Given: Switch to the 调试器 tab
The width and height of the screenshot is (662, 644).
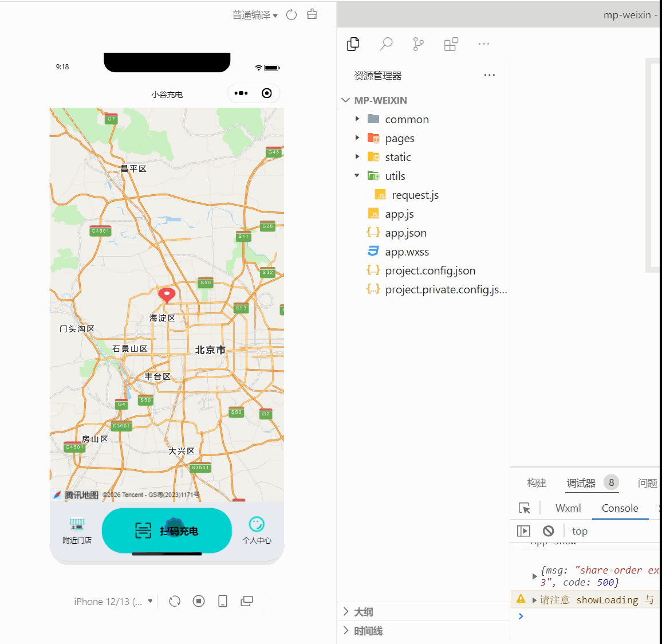Looking at the screenshot, I should 581,482.
